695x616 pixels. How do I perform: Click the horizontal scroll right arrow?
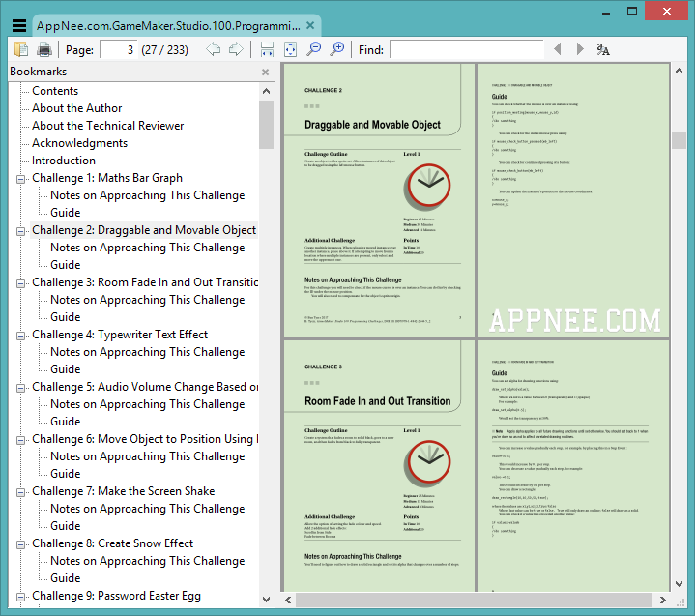click(663, 600)
